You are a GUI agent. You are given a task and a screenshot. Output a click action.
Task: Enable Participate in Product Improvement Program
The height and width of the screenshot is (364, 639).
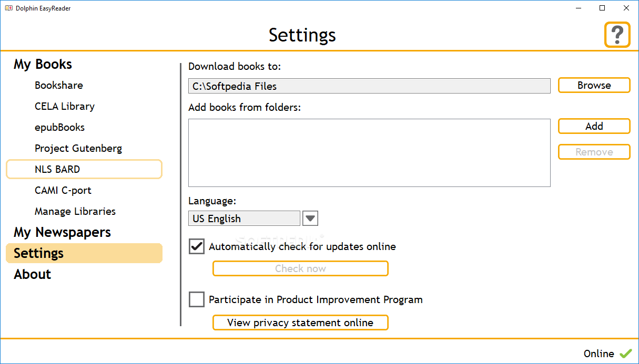(197, 299)
